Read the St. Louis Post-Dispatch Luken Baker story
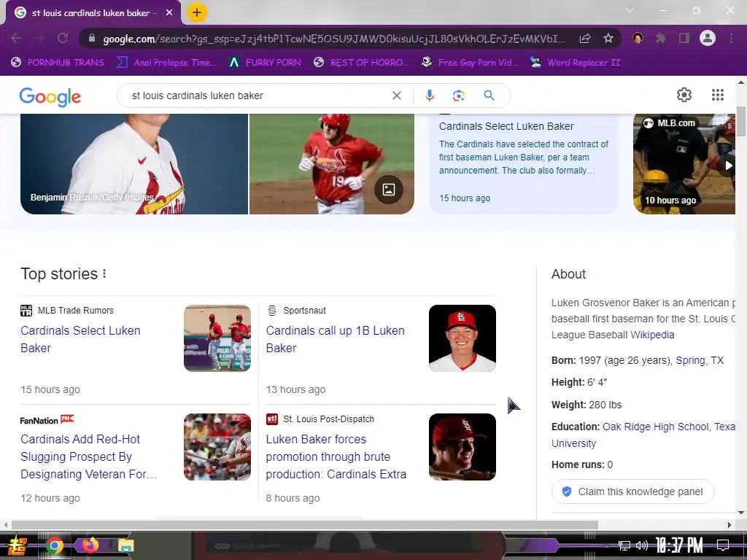The image size is (747, 560). [336, 456]
